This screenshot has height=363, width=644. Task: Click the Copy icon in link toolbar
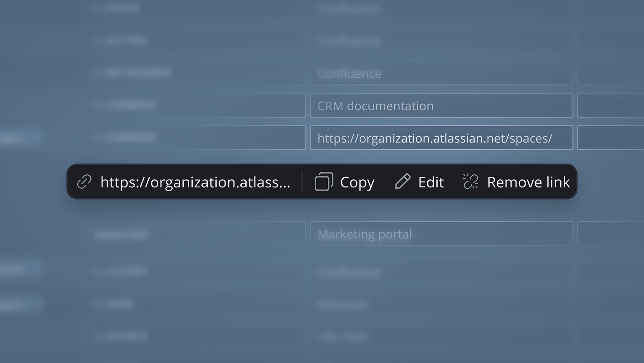pos(324,181)
